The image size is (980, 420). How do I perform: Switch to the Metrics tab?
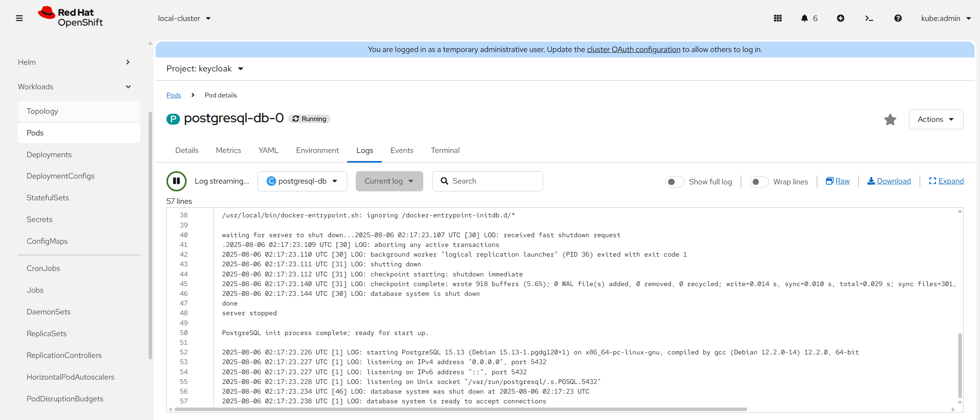(x=228, y=151)
